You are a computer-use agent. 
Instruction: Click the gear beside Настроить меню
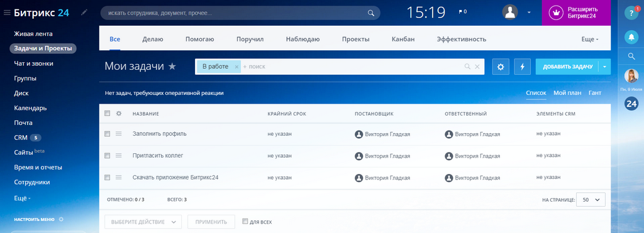point(61,219)
